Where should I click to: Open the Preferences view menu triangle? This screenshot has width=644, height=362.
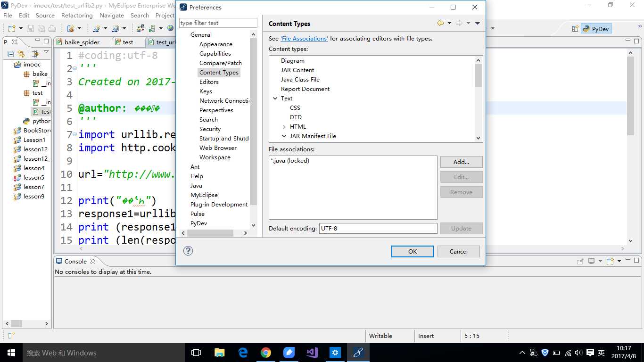[x=477, y=23]
